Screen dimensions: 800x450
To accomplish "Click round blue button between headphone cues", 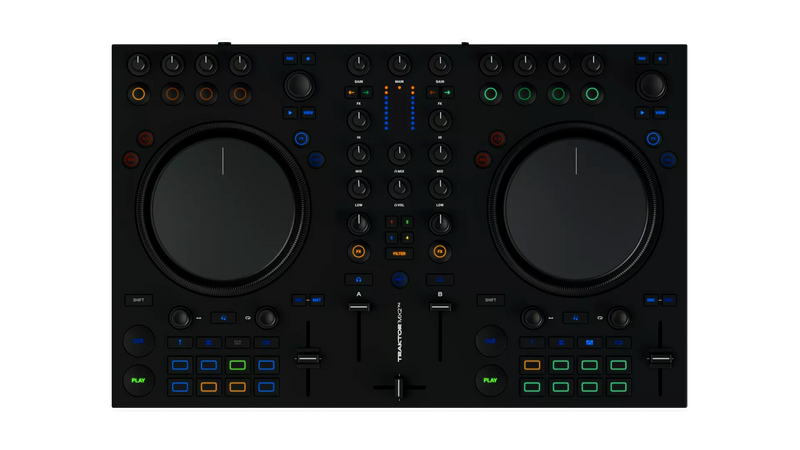I will 399,280.
